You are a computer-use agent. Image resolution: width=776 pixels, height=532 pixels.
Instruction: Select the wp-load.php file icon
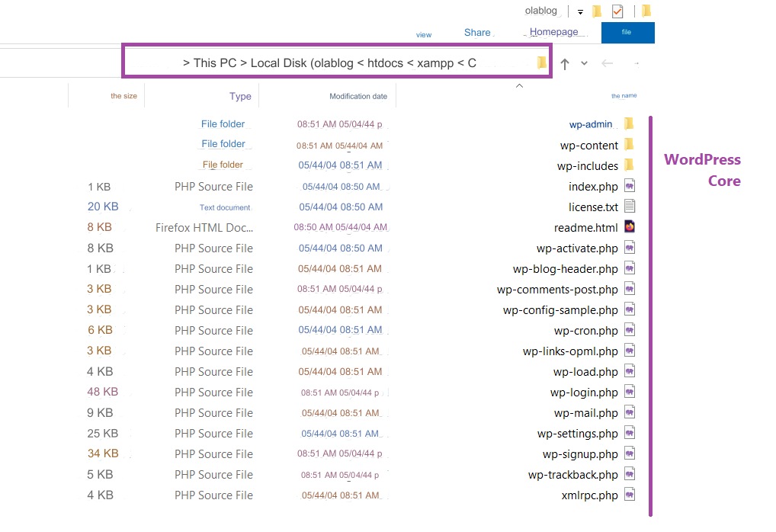coord(630,371)
